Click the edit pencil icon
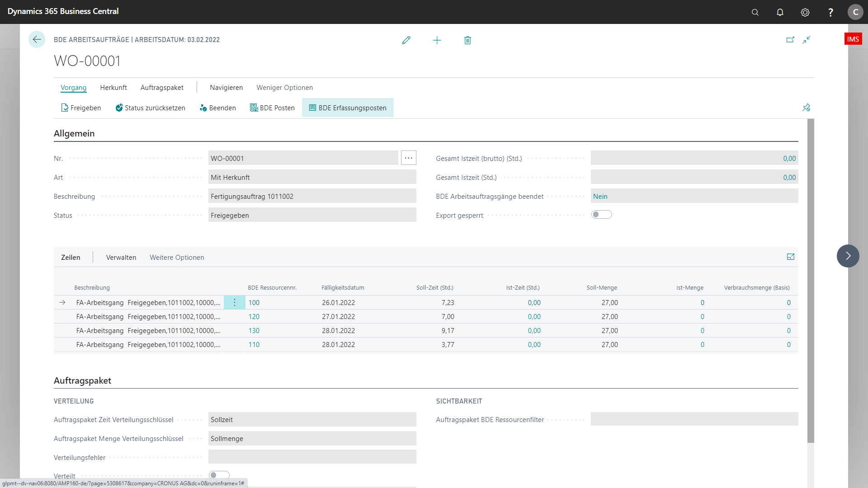 click(x=406, y=40)
